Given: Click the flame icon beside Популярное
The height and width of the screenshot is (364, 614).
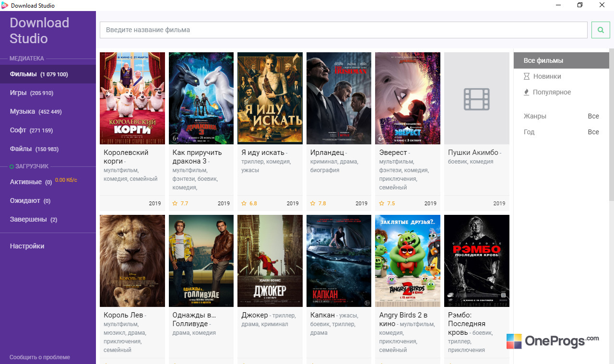Looking at the screenshot, I should click(x=527, y=92).
